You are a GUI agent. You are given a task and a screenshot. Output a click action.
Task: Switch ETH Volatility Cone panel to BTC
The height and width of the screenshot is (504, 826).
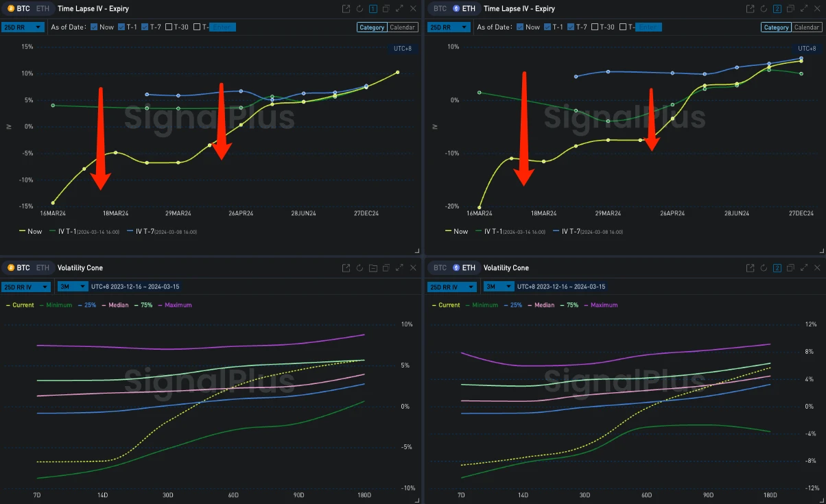[x=440, y=268]
